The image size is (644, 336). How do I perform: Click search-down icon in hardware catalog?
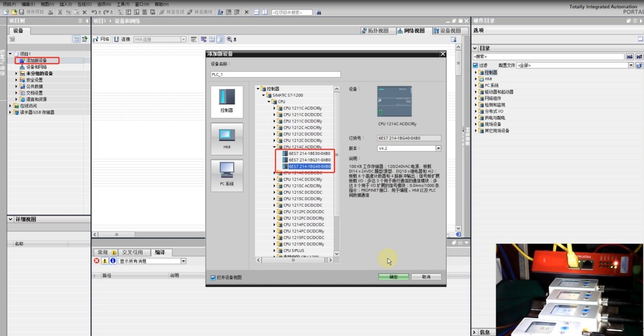630,57
